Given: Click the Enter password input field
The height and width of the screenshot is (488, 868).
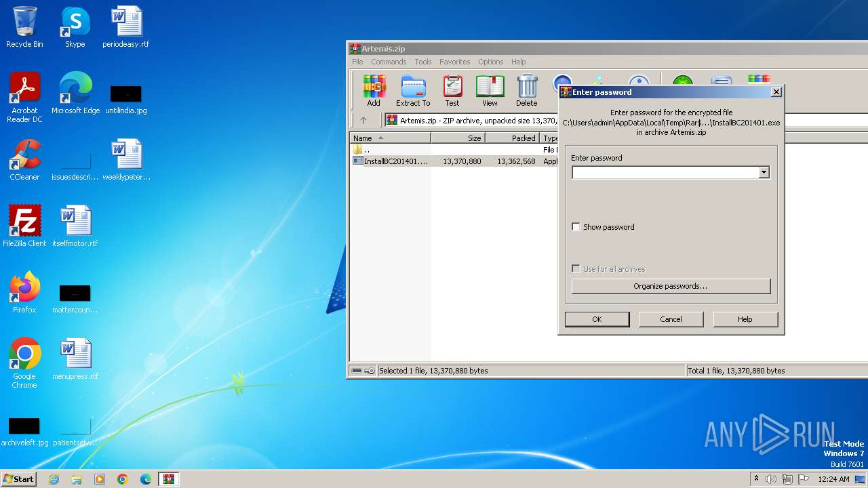Looking at the screenshot, I should click(x=665, y=172).
